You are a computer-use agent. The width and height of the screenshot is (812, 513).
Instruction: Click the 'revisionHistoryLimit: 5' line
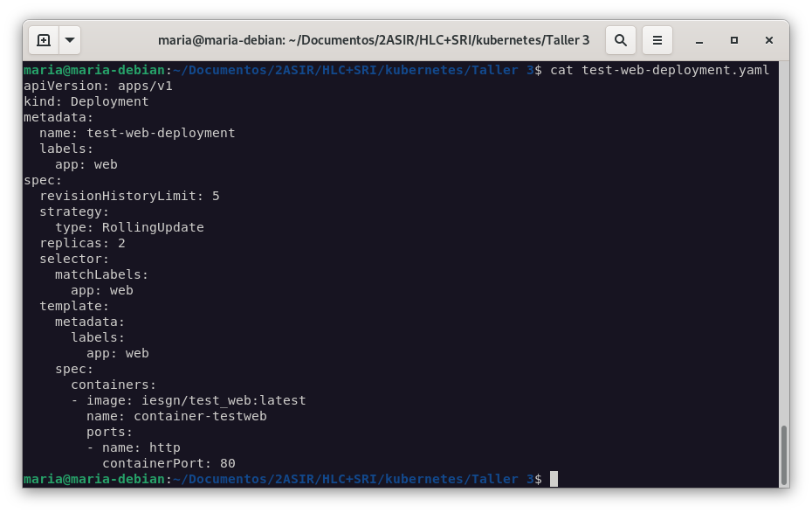click(129, 196)
